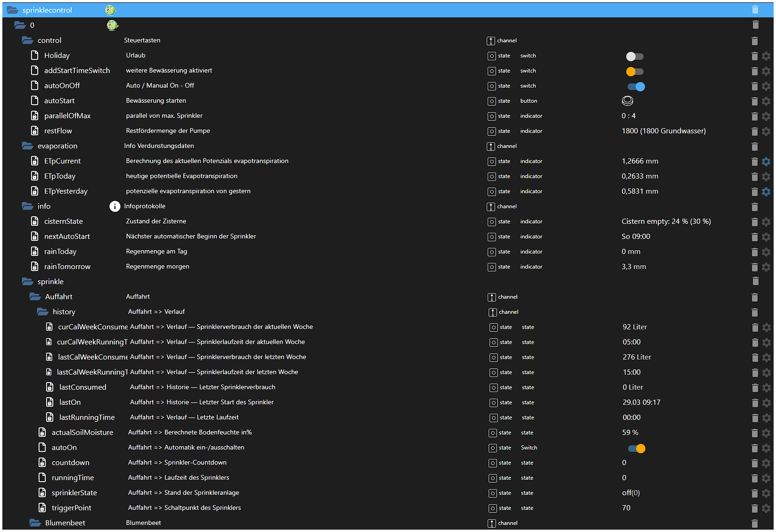776x532 pixels.
Task: Collapse the evaporation folder
Action: (x=27, y=146)
